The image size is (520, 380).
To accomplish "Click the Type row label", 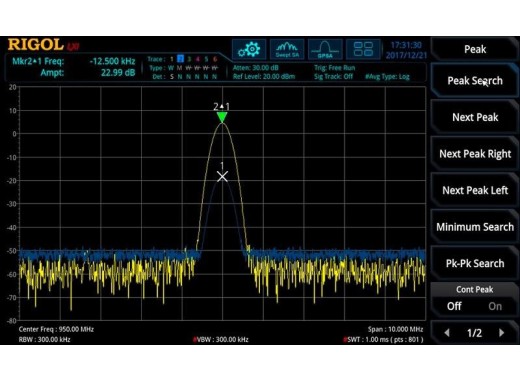I will click(x=157, y=68).
